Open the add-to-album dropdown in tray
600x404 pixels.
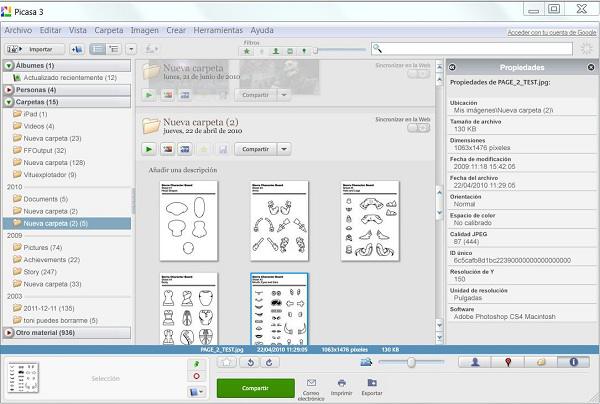pyautogui.click(x=197, y=391)
